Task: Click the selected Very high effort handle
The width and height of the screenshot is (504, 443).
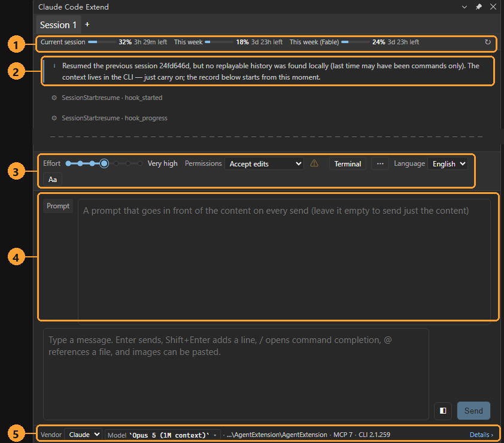Action: (104, 163)
